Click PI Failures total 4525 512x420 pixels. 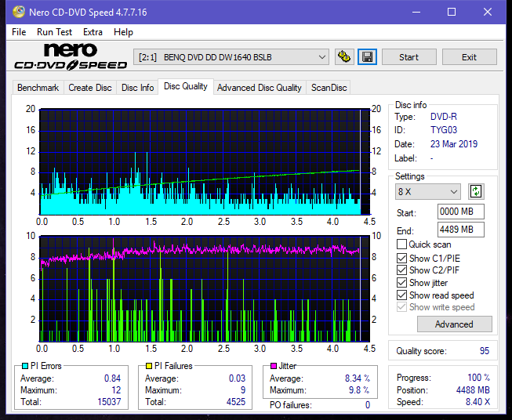pyautogui.click(x=236, y=402)
